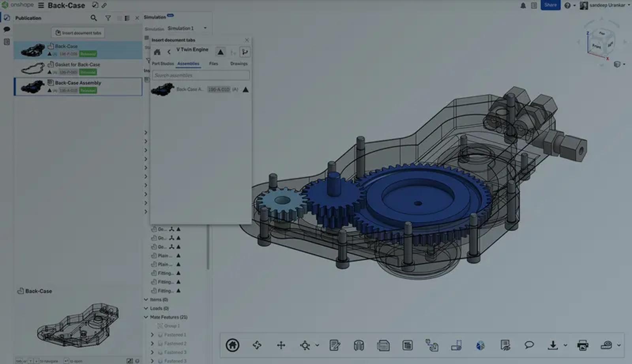Select the Pan tool in the bottom toolbar
632x364 pixels.
[x=281, y=345]
